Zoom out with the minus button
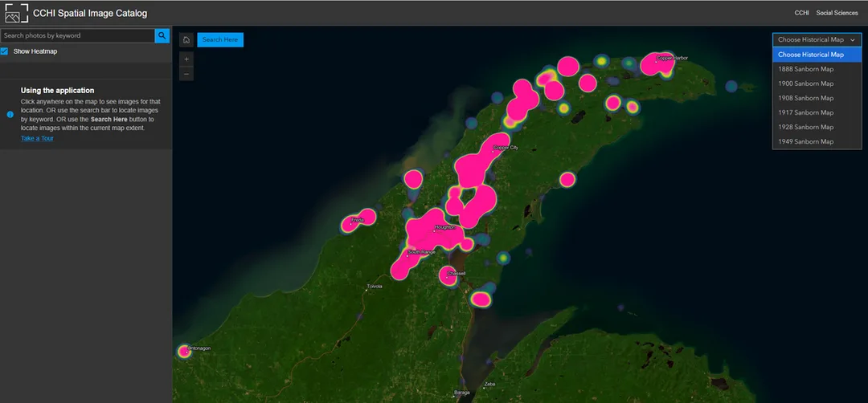868x403 pixels. [x=186, y=74]
